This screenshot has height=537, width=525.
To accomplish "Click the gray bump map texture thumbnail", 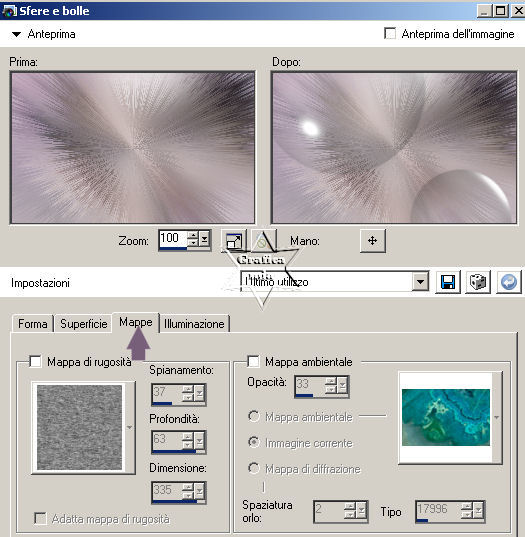I will coord(79,427).
